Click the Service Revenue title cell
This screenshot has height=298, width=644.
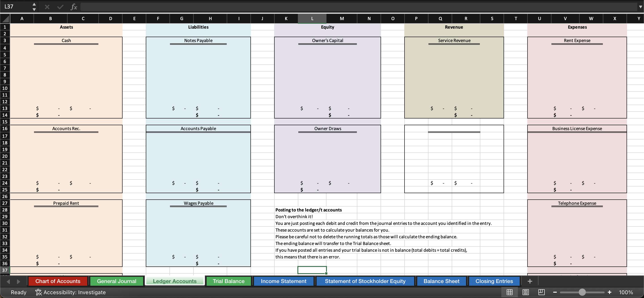454,40
